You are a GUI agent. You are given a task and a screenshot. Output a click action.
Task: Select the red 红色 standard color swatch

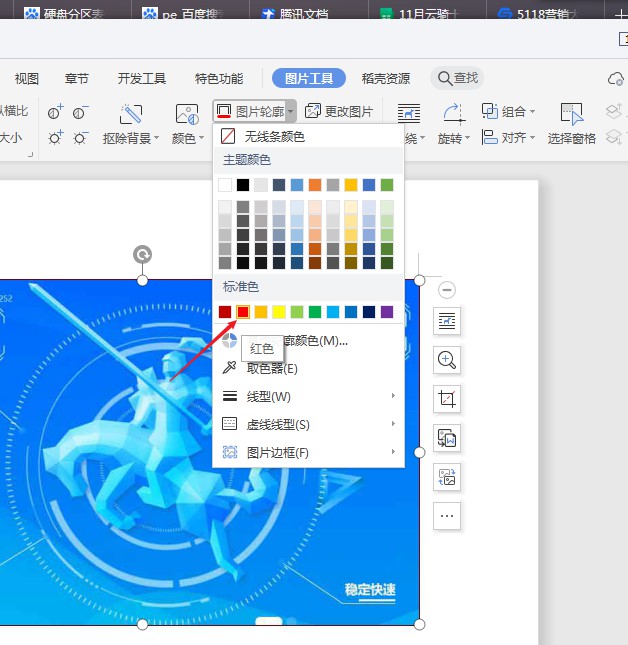[x=243, y=312]
